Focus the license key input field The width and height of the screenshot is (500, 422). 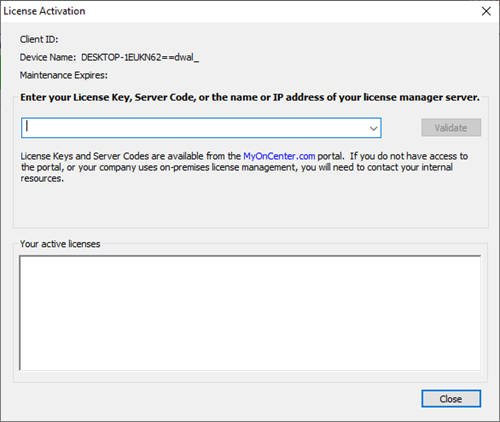coord(195,128)
